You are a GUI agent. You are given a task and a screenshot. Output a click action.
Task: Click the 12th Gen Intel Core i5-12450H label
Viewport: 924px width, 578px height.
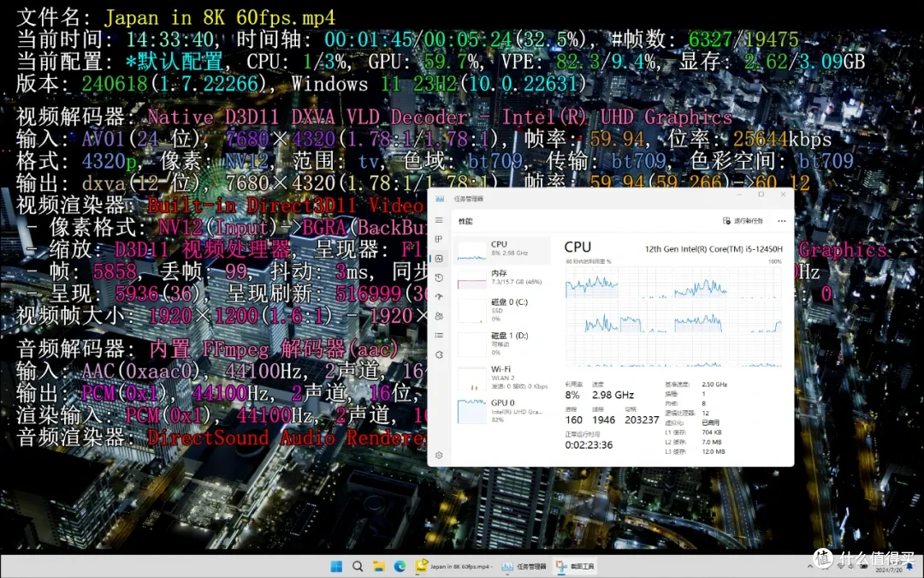(x=714, y=249)
